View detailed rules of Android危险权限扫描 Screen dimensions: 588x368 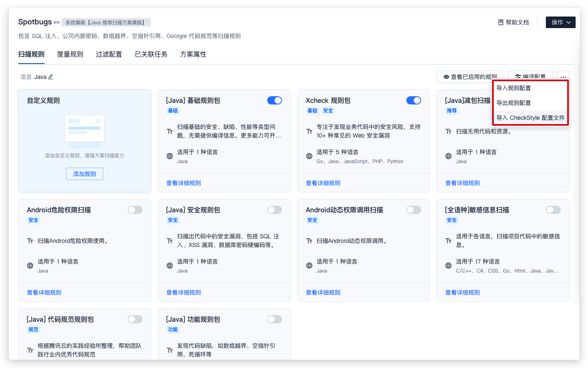click(x=44, y=292)
